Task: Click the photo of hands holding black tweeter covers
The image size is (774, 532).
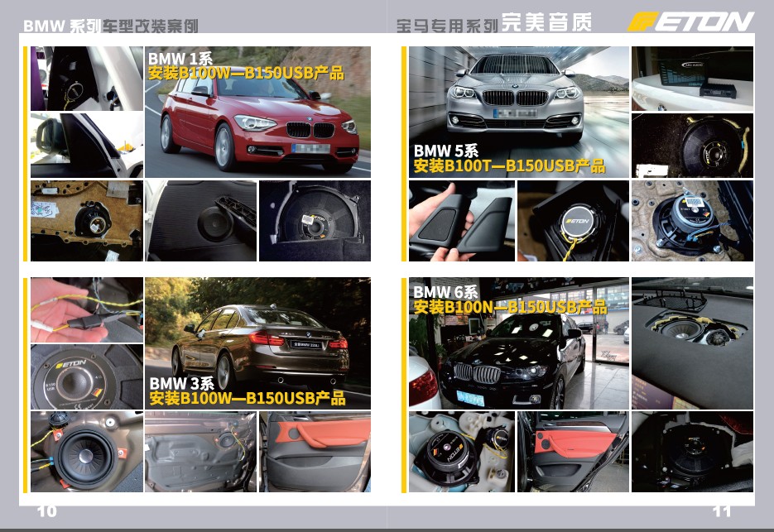Action: click(462, 221)
